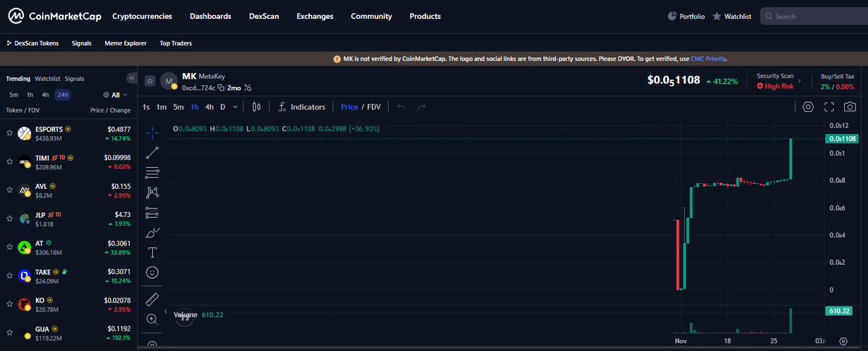Star the ESPORTS token
Screen dimensions: 868x351
(x=9, y=132)
